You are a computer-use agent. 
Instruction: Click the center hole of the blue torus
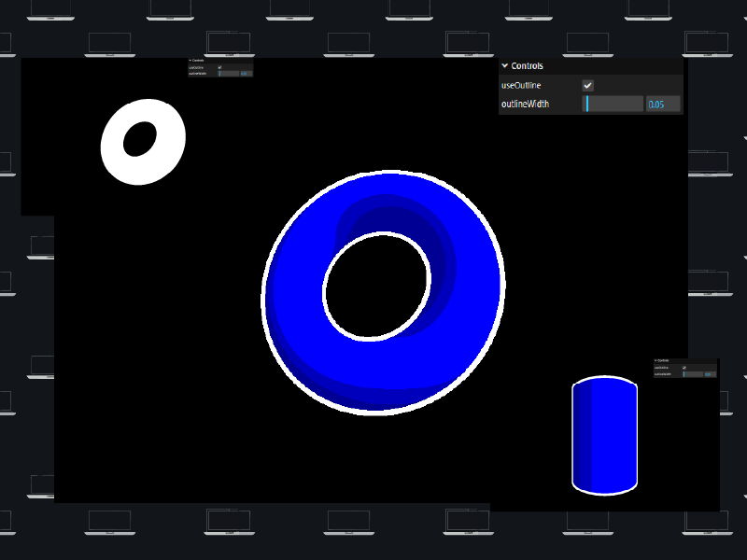pos(376,286)
